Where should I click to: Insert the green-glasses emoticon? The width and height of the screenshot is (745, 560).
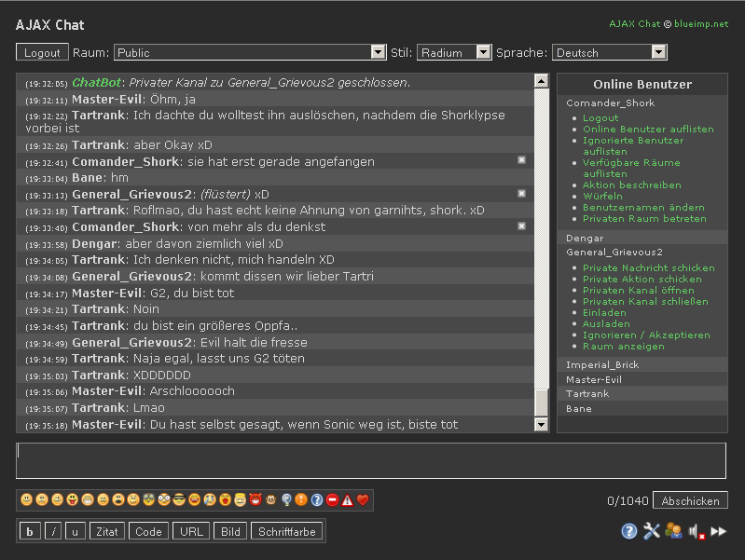pos(148,499)
